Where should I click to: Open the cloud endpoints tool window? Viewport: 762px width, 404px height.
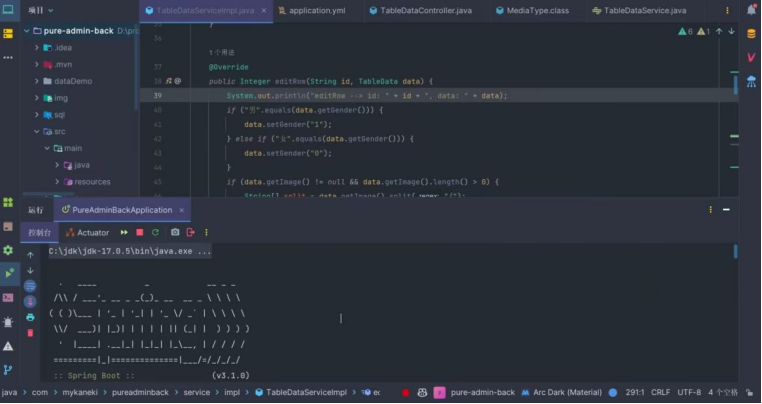tap(751, 81)
